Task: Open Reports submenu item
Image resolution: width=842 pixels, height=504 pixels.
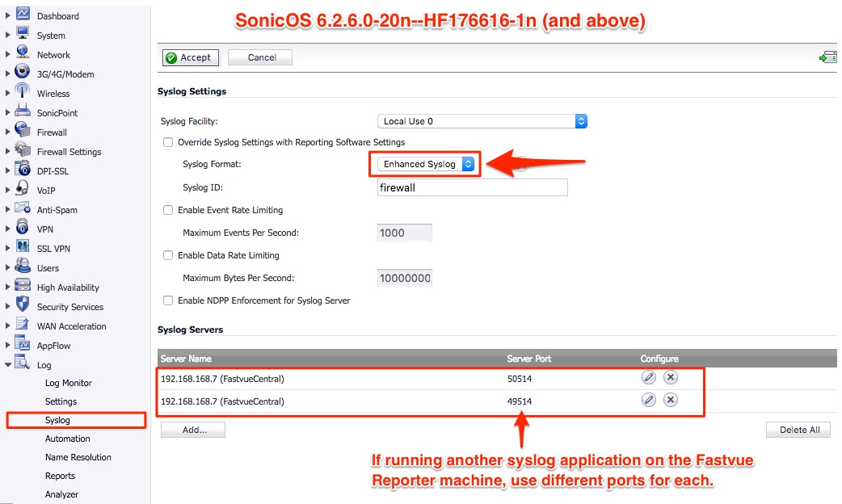Action: [x=60, y=476]
